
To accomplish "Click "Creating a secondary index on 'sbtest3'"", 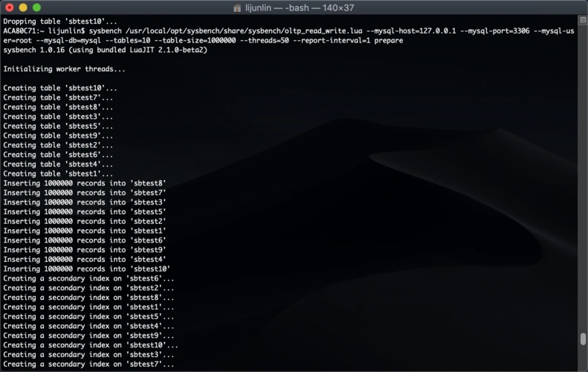I will pos(89,355).
